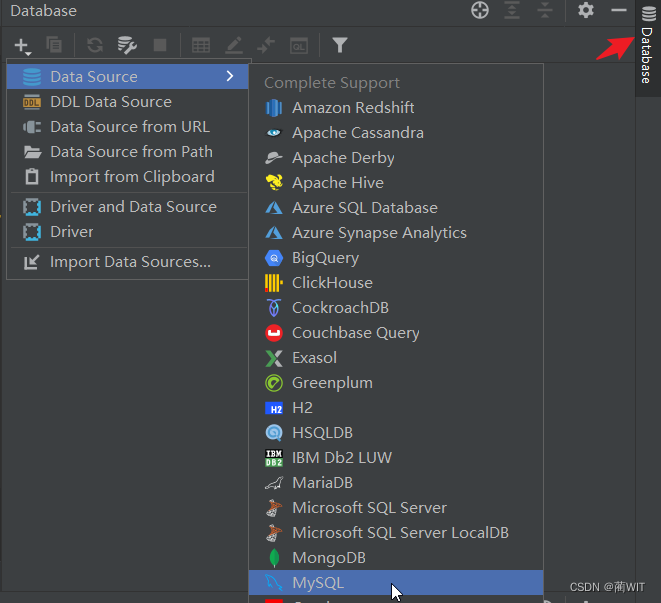The width and height of the screenshot is (661, 603).
Task: Select the Driver menu item
Action: (127, 232)
